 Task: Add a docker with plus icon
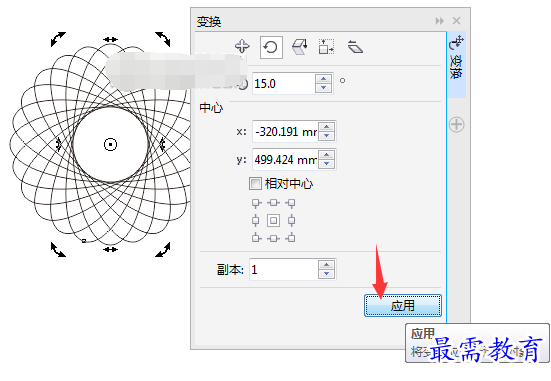456,124
